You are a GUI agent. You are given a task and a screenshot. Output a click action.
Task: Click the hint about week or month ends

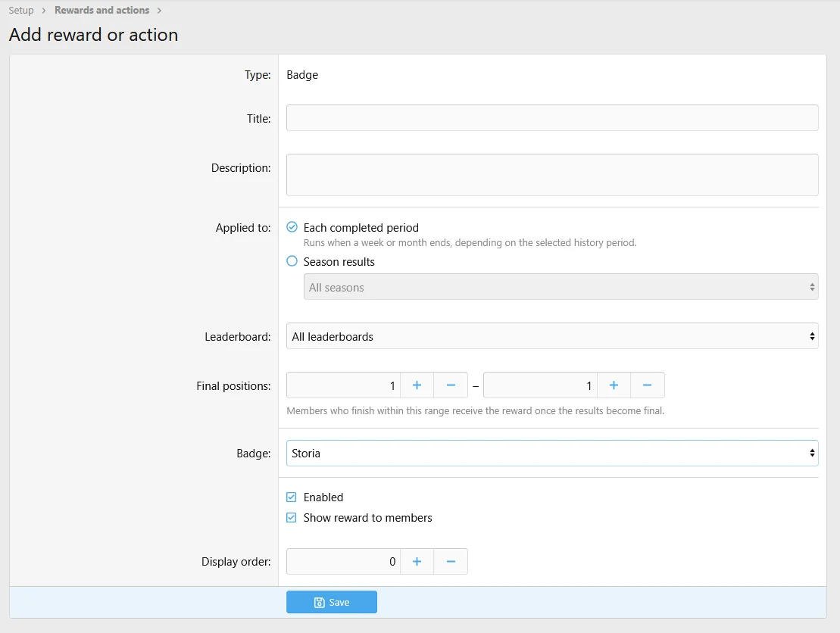(x=470, y=242)
